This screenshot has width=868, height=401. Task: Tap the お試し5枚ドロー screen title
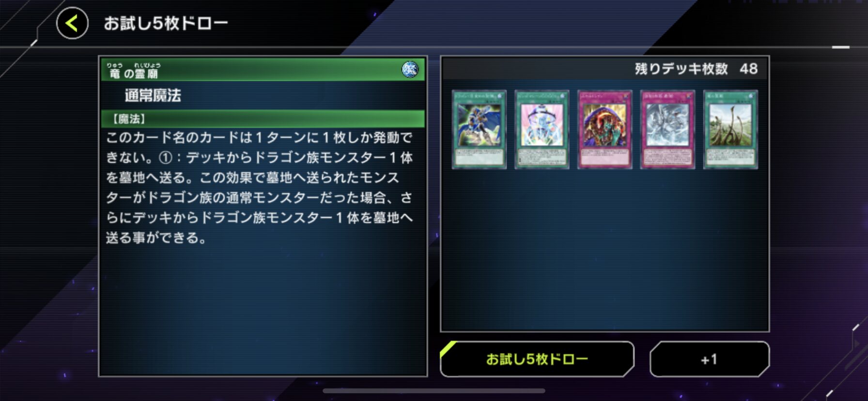coord(166,23)
